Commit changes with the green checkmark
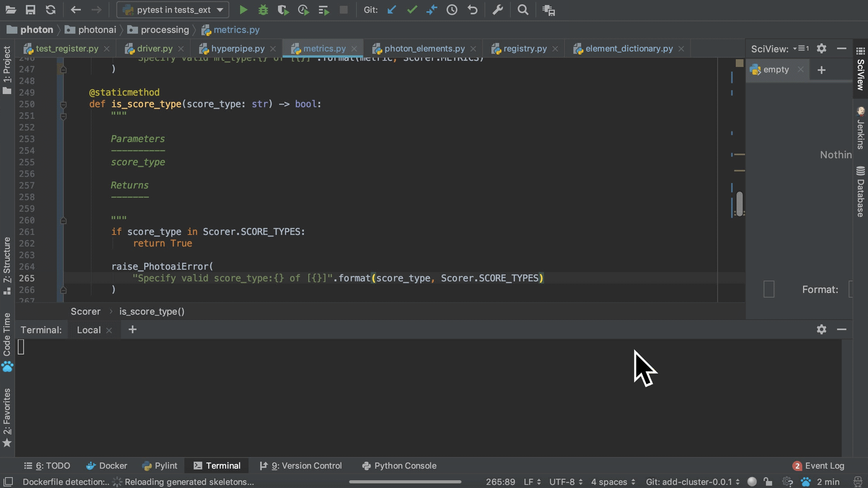868x488 pixels. [x=412, y=10]
